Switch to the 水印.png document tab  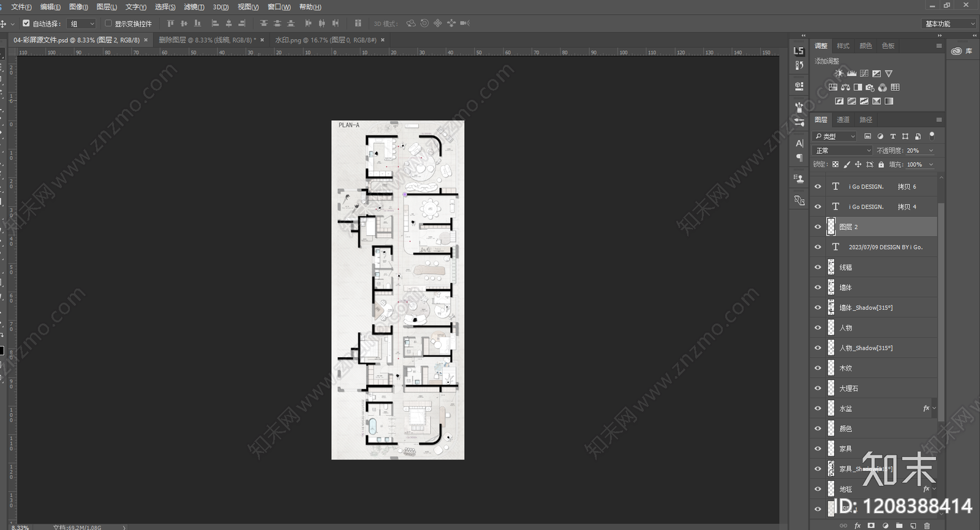[x=330, y=40]
